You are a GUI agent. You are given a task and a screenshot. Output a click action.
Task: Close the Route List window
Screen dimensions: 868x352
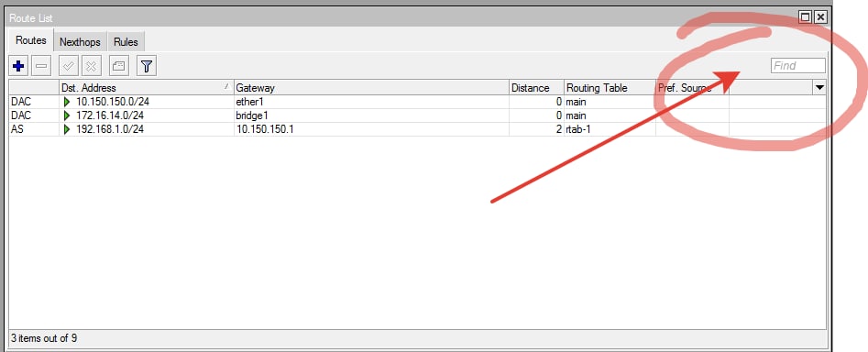[x=820, y=17]
